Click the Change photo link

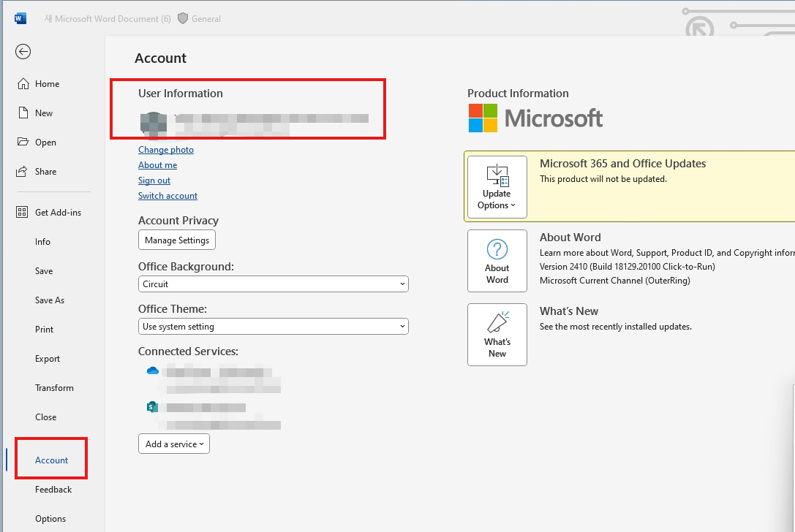coord(166,150)
